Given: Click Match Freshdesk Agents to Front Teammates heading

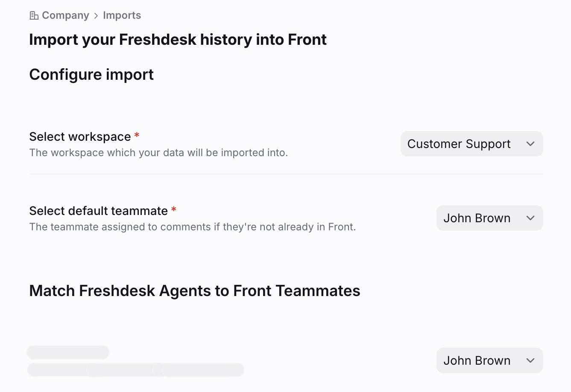Looking at the screenshot, I should click(x=194, y=291).
